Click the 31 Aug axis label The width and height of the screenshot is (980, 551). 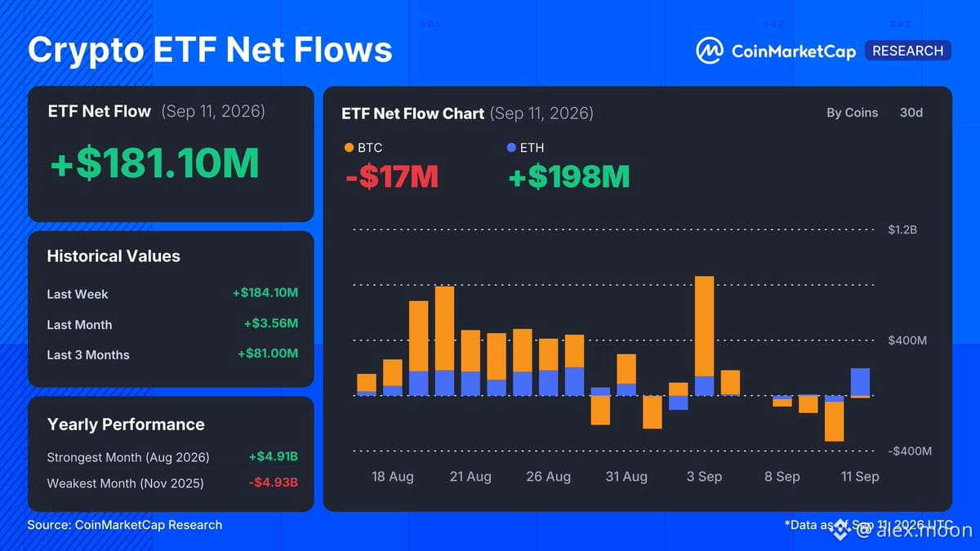[626, 476]
